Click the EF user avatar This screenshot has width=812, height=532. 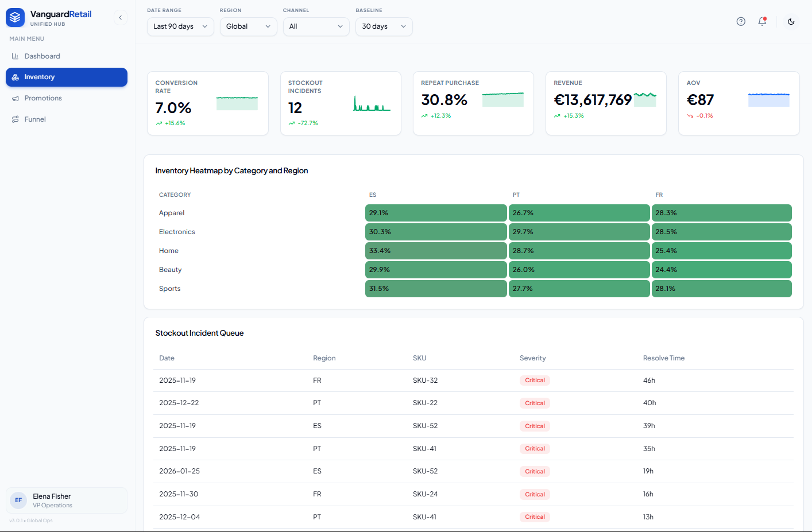[x=18, y=500]
